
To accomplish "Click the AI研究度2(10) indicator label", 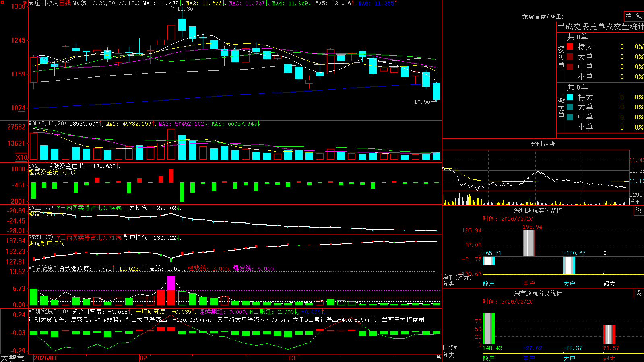I will [48, 311].
